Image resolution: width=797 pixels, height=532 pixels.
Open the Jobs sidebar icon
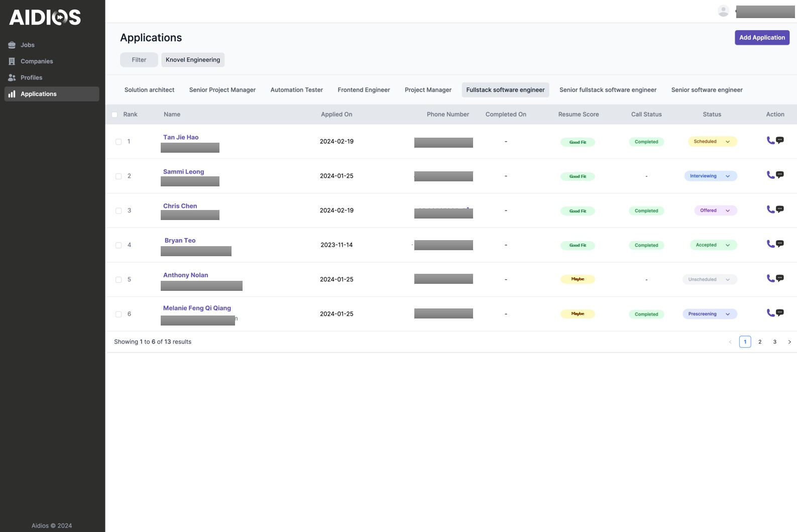[12, 45]
